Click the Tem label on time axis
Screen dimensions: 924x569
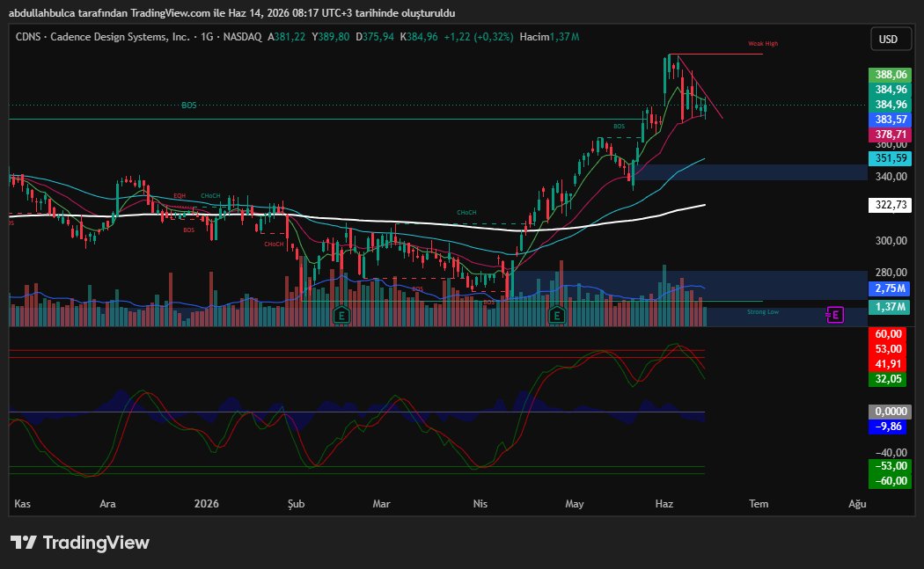pos(759,504)
